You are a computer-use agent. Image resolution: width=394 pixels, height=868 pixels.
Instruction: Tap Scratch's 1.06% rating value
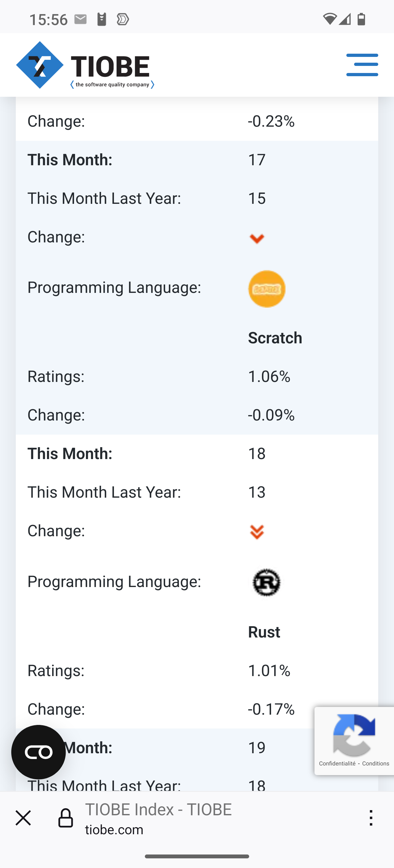269,376
